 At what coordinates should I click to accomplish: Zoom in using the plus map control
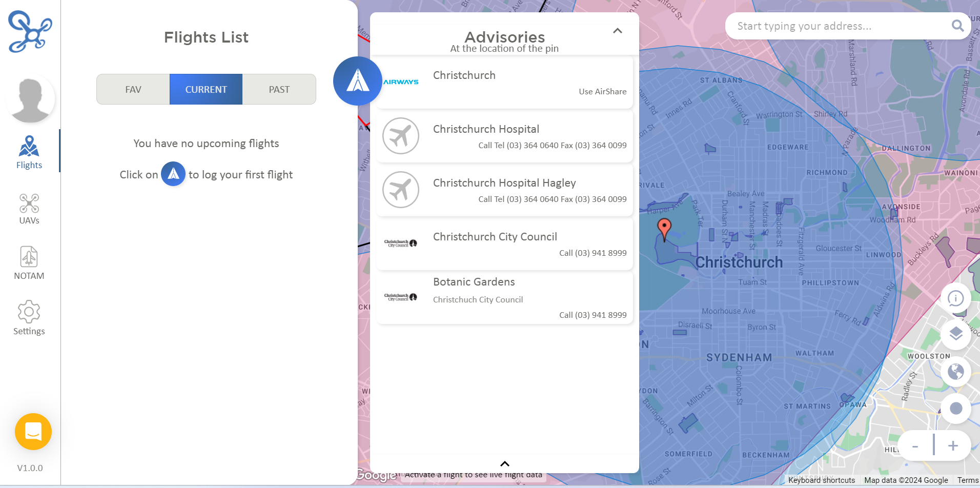pyautogui.click(x=953, y=445)
